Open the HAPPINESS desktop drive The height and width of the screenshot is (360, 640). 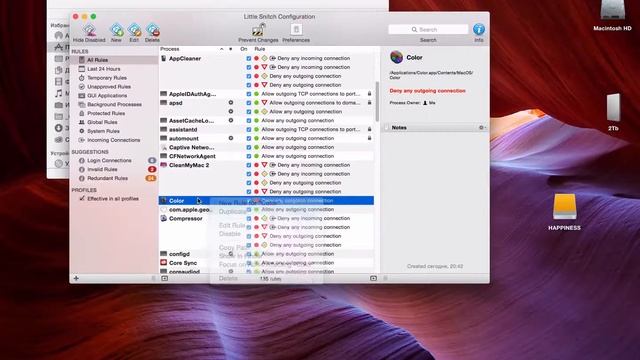(x=564, y=212)
